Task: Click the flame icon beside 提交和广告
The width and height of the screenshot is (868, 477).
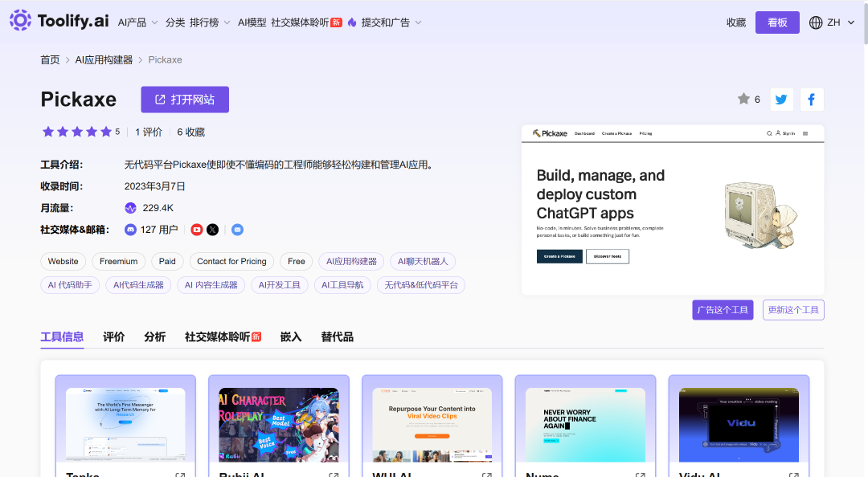Action: coord(352,22)
